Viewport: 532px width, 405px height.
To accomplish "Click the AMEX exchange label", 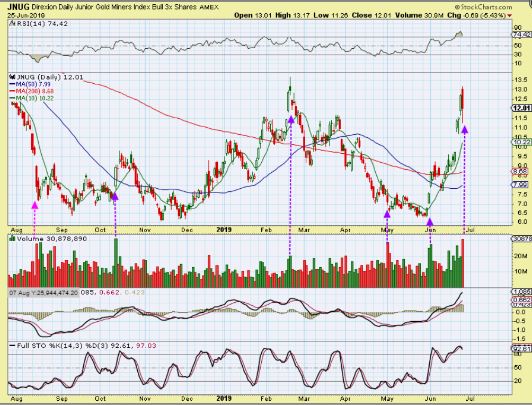I will (209, 7).
